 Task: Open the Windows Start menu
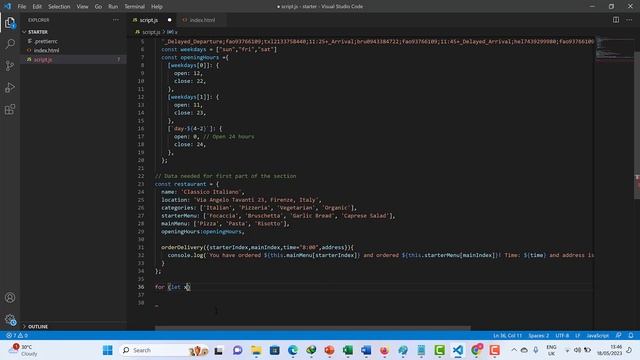108,350
